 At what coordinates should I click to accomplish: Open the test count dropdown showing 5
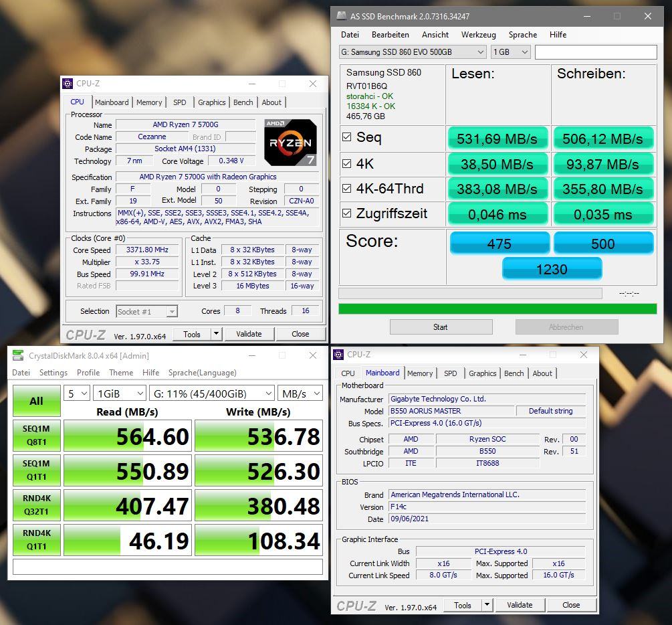(x=77, y=393)
